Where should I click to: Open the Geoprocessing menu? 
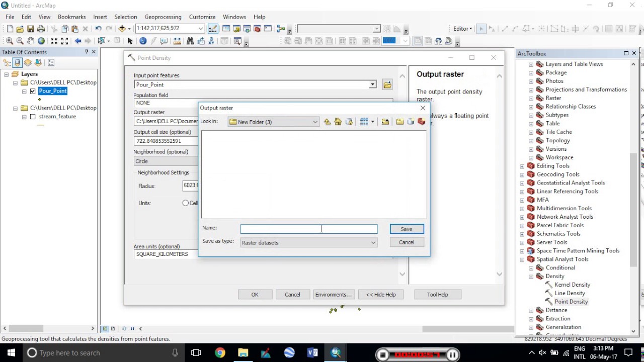pyautogui.click(x=163, y=17)
